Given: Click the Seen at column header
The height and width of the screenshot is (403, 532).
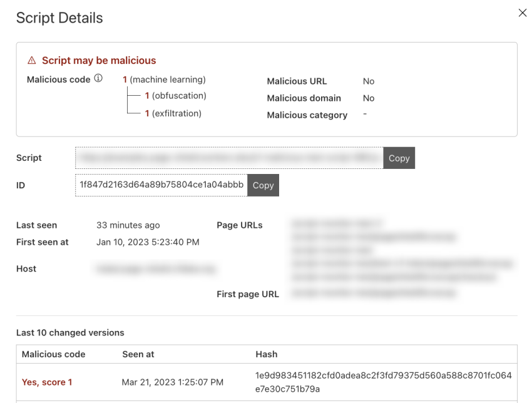Looking at the screenshot, I should tap(138, 354).
